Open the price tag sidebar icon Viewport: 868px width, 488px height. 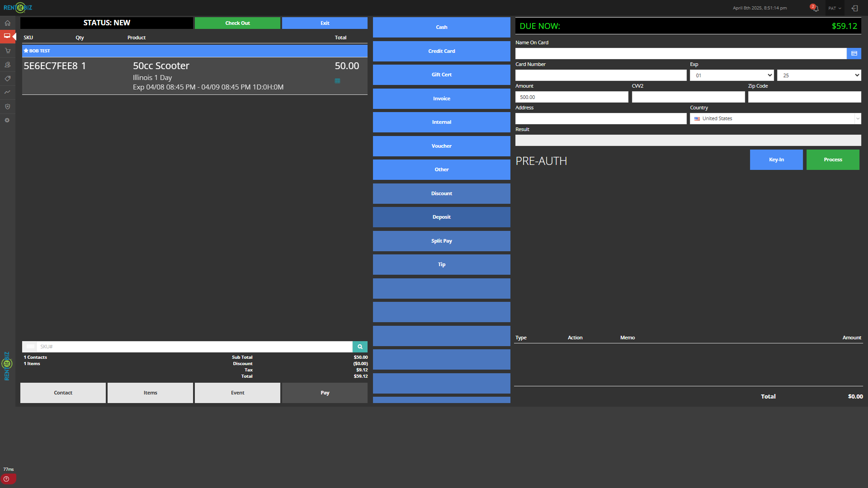click(x=8, y=79)
